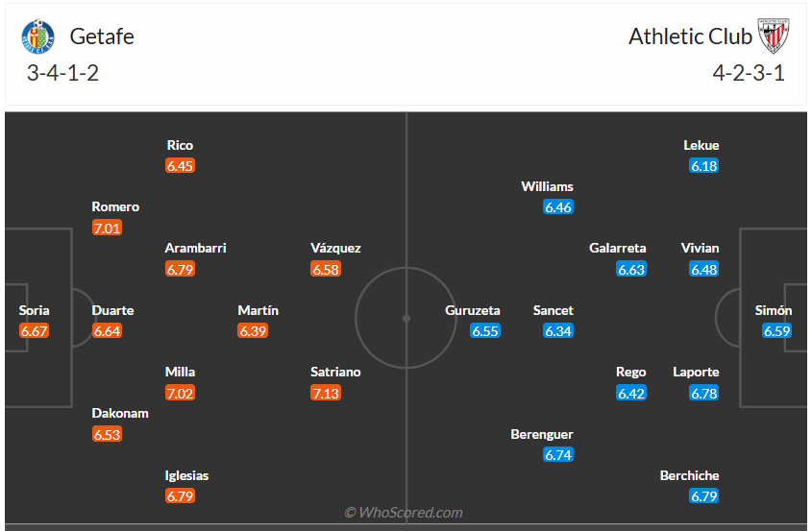Click Williams player name
The width and height of the screenshot is (812, 531).
548,186
